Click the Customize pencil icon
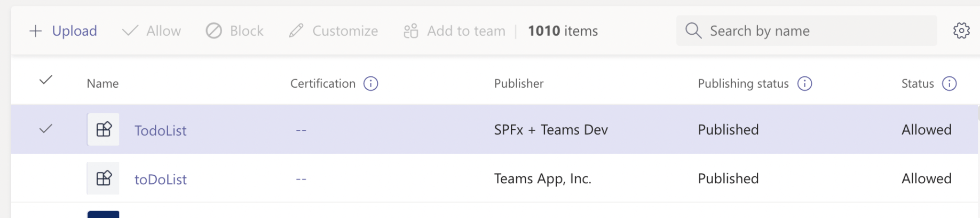Image resolution: width=980 pixels, height=218 pixels. click(296, 31)
